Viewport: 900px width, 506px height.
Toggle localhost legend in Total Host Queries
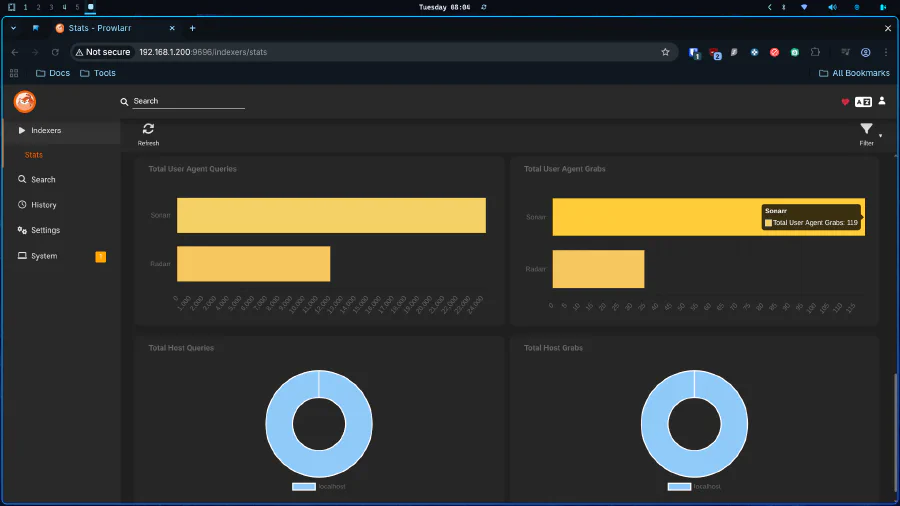pyautogui.click(x=318, y=486)
